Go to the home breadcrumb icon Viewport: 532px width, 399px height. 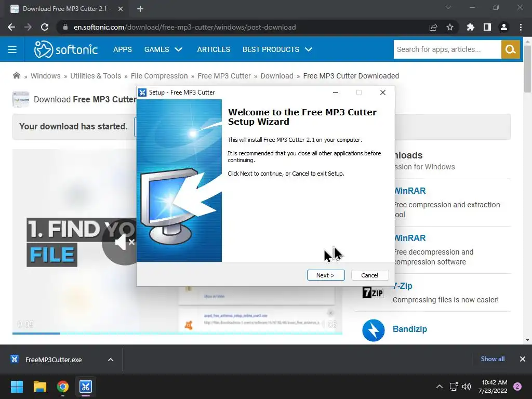coord(16,76)
